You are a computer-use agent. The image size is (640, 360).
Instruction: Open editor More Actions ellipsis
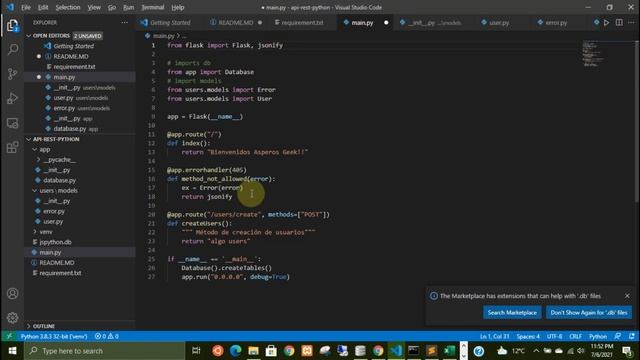[x=631, y=22]
